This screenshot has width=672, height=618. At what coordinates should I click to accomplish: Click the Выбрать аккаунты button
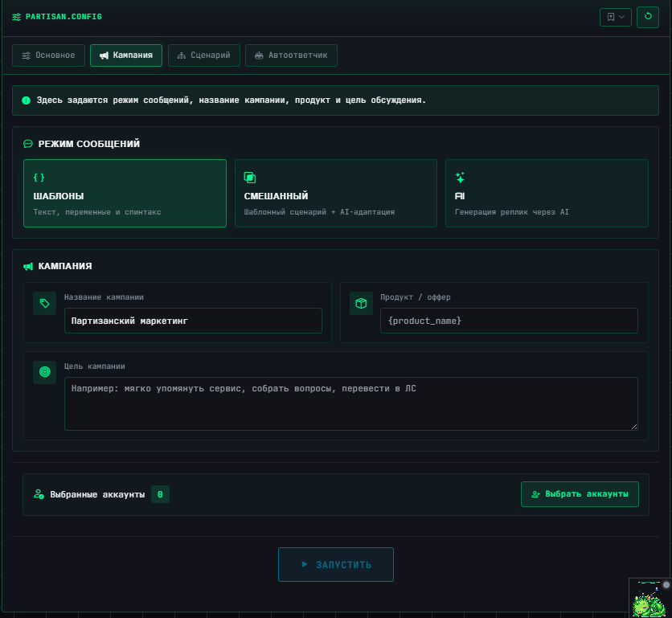coord(580,494)
